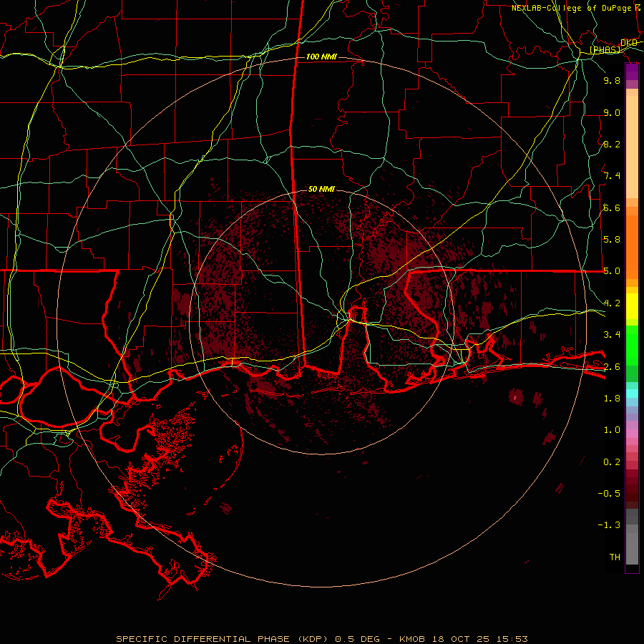Click the 9.0 scale value

click(612, 112)
